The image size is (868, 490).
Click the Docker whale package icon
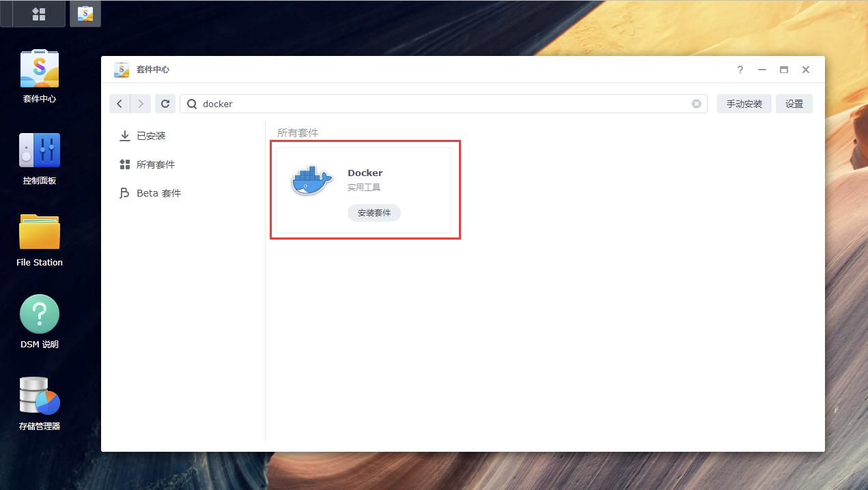point(311,179)
